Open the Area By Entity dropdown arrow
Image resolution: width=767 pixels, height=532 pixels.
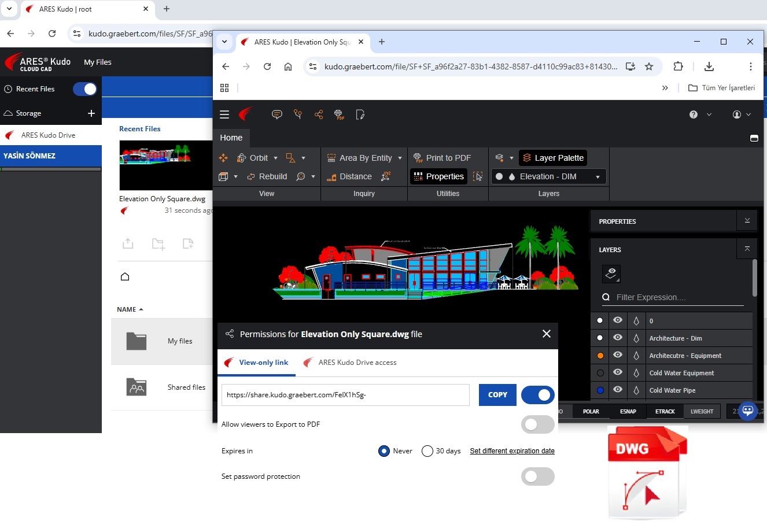coord(400,158)
